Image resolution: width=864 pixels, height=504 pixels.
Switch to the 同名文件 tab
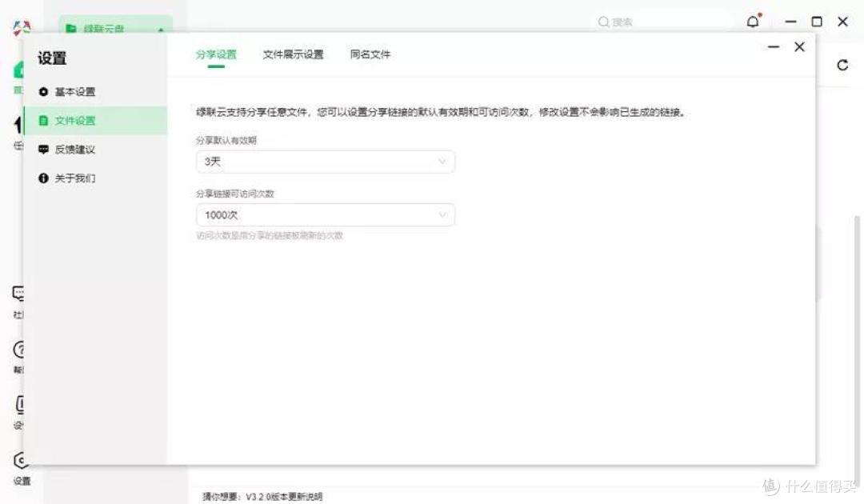coord(370,54)
